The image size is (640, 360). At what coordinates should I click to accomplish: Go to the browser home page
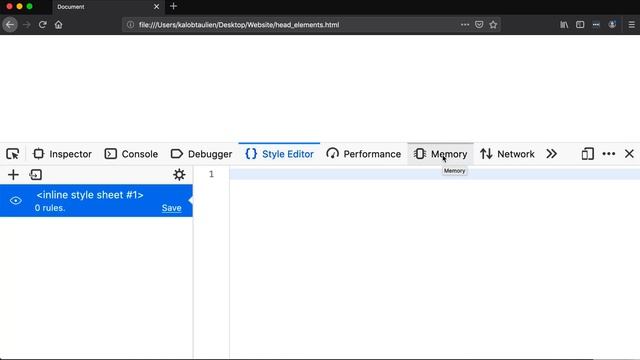coord(59,24)
